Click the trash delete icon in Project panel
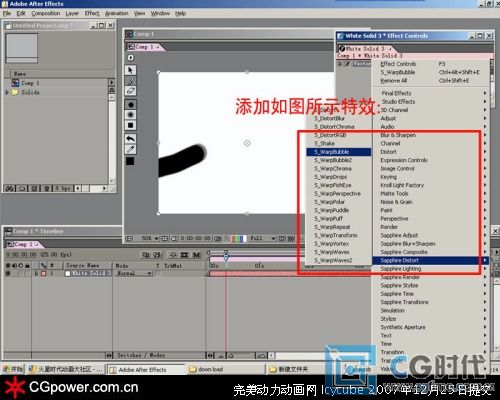The image size is (500, 400). (x=47, y=189)
